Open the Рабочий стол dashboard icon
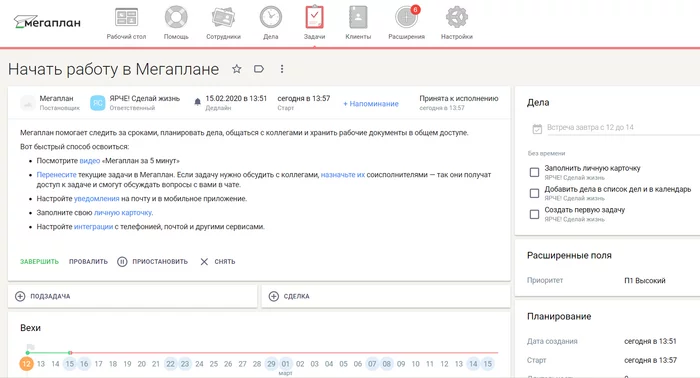700x378 pixels. pyautogui.click(x=126, y=18)
